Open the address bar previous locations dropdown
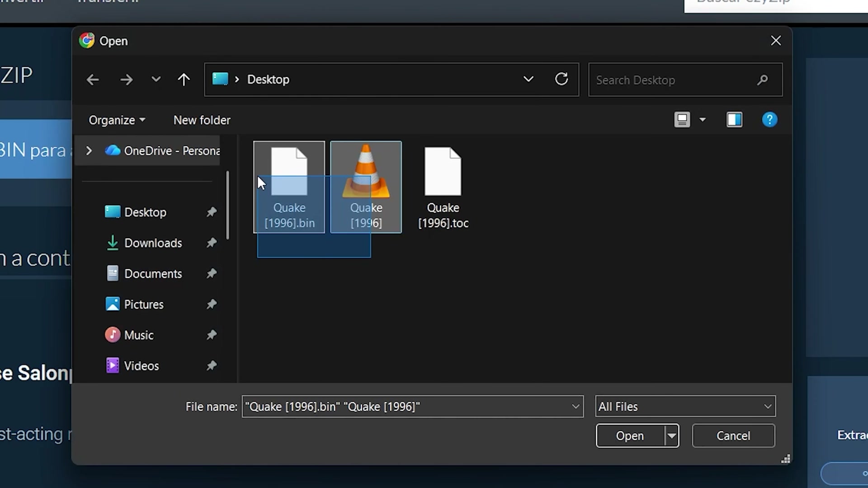 [x=528, y=79]
